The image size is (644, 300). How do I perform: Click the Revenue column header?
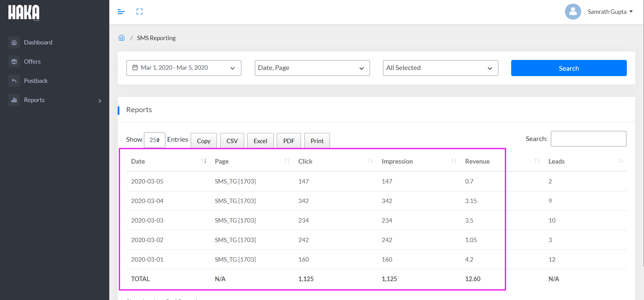[477, 161]
